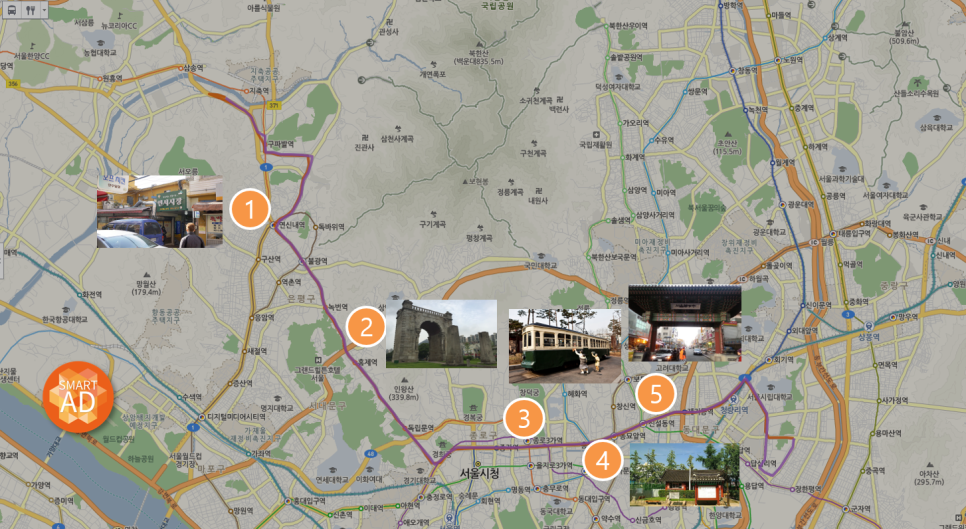Open the red-walled shrine photo thumbnail

[x=684, y=475]
